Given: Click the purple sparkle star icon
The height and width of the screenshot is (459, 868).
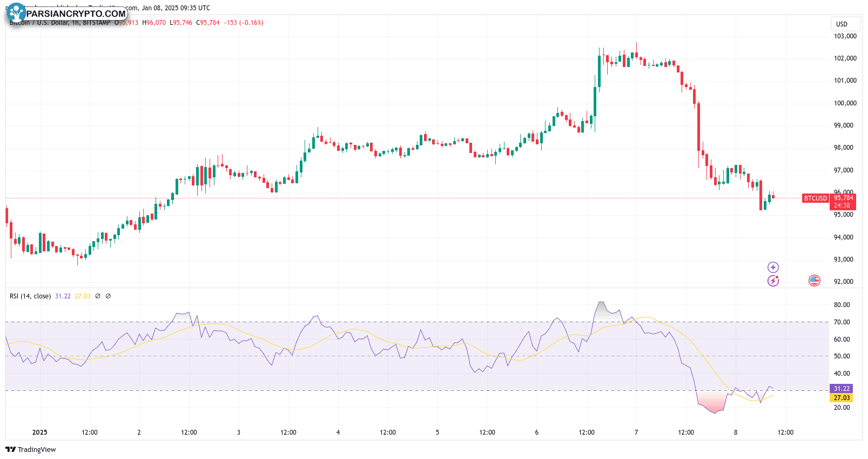Looking at the screenshot, I should pyautogui.click(x=773, y=267).
